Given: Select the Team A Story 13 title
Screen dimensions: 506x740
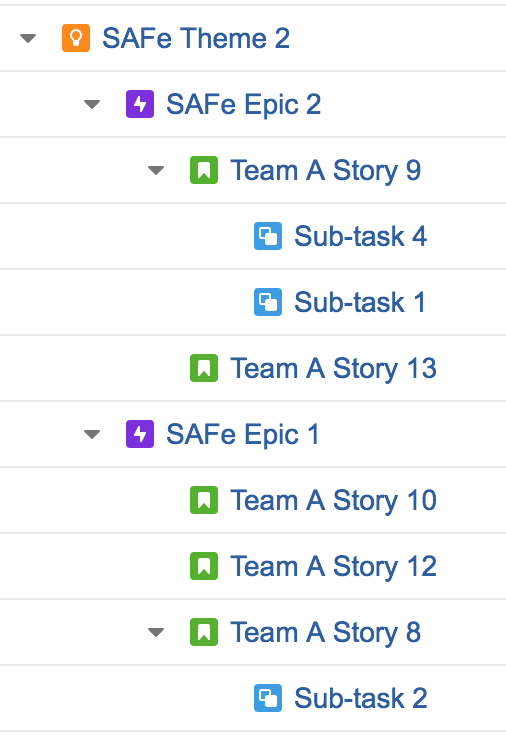Looking at the screenshot, I should point(333,368).
